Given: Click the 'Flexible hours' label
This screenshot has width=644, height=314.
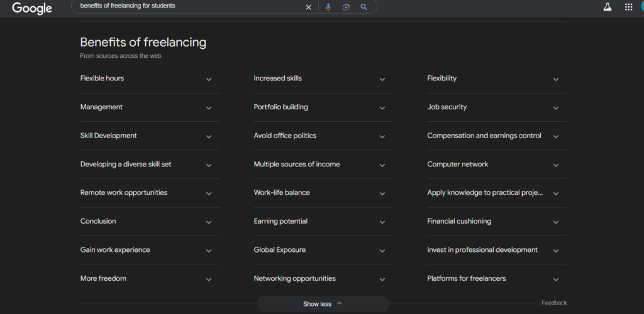Looking at the screenshot, I should point(102,78).
